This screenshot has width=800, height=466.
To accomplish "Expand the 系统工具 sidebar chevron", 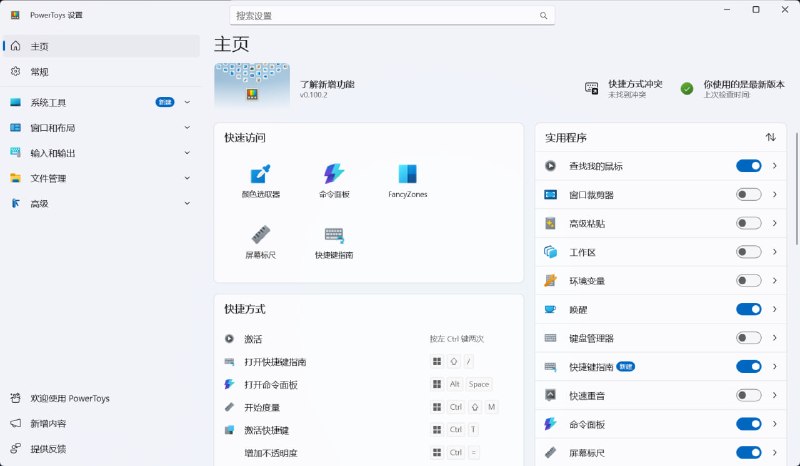I will [187, 102].
